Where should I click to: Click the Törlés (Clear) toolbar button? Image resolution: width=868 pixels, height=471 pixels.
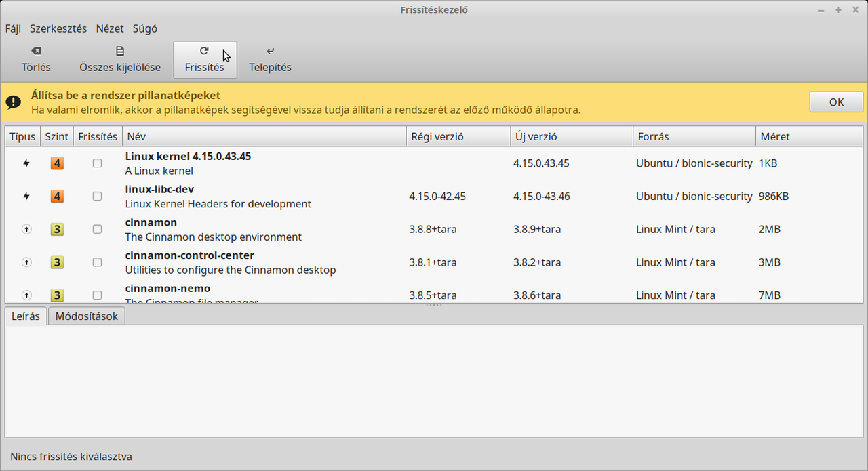point(36,60)
